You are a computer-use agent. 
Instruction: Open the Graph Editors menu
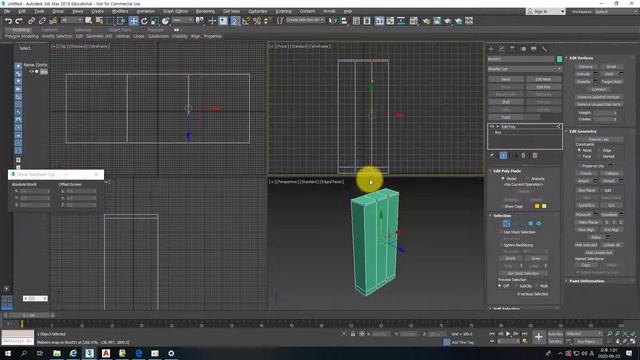pos(176,11)
